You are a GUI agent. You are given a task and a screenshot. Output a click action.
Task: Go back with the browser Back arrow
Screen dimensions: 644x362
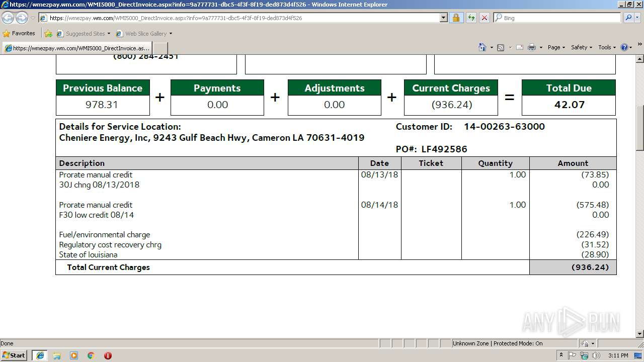[x=8, y=18]
